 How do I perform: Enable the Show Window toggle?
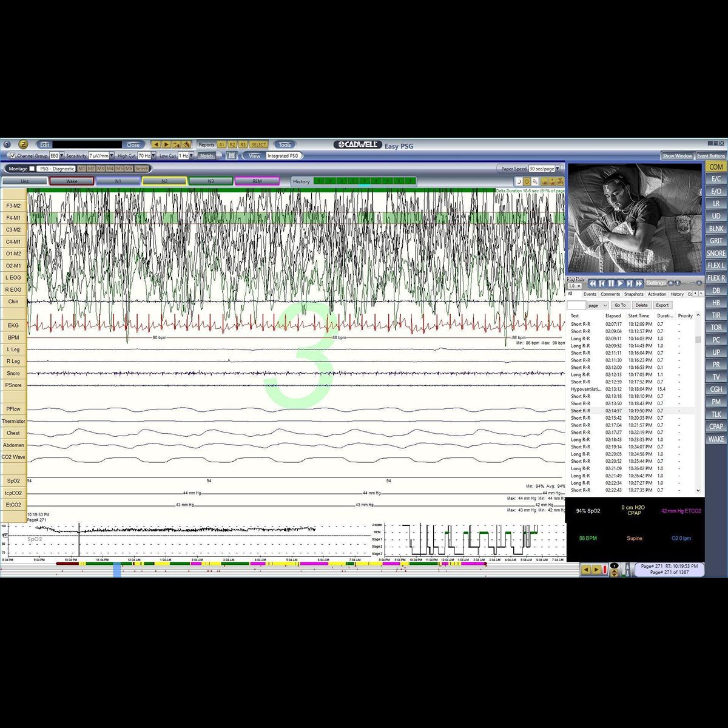677,155
